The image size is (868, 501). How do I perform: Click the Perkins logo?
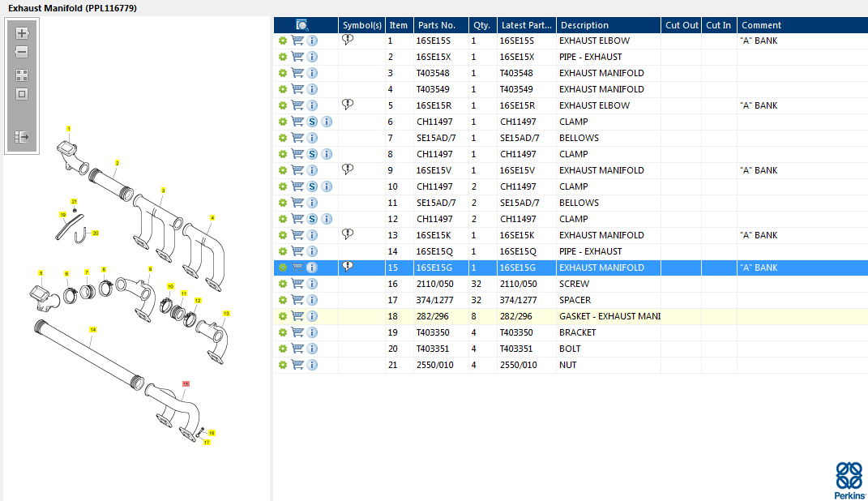[849, 480]
